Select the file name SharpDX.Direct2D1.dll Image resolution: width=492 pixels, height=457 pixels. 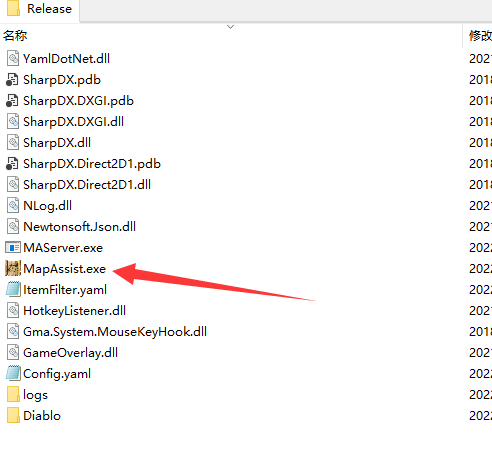tap(87, 185)
